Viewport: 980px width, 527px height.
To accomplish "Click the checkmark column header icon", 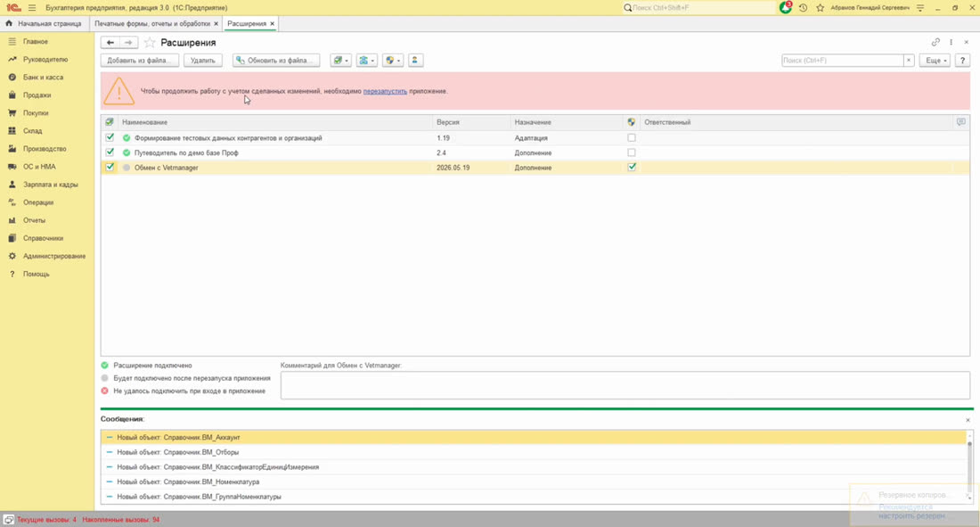I will [x=110, y=122].
